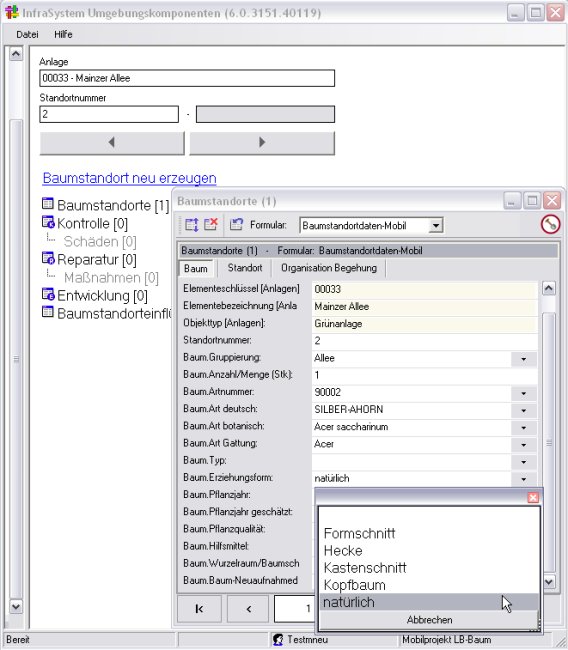
Task: Switch to the Organisation Begehung tab
Action: click(x=329, y=268)
